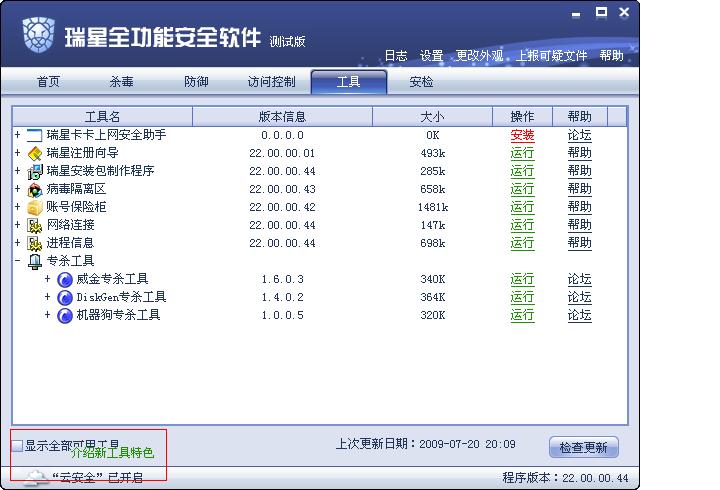
Task: Maximize the Rising window
Action: [x=601, y=12]
